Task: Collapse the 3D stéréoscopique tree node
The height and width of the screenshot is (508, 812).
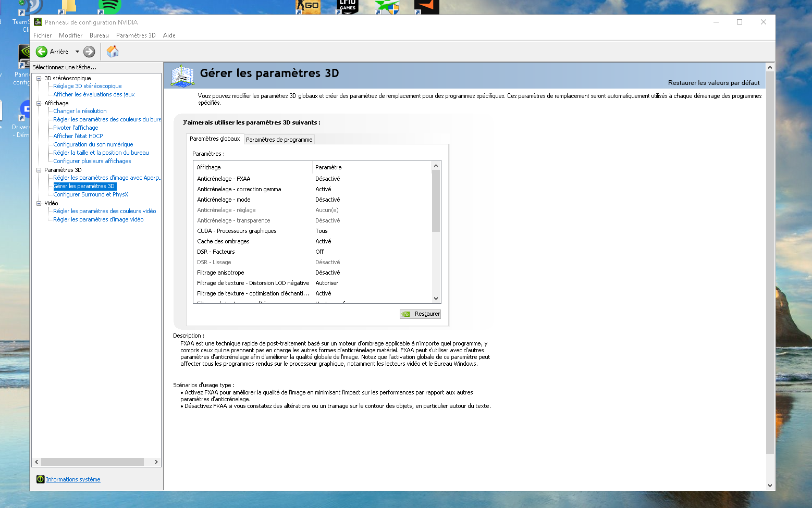Action: [39, 78]
